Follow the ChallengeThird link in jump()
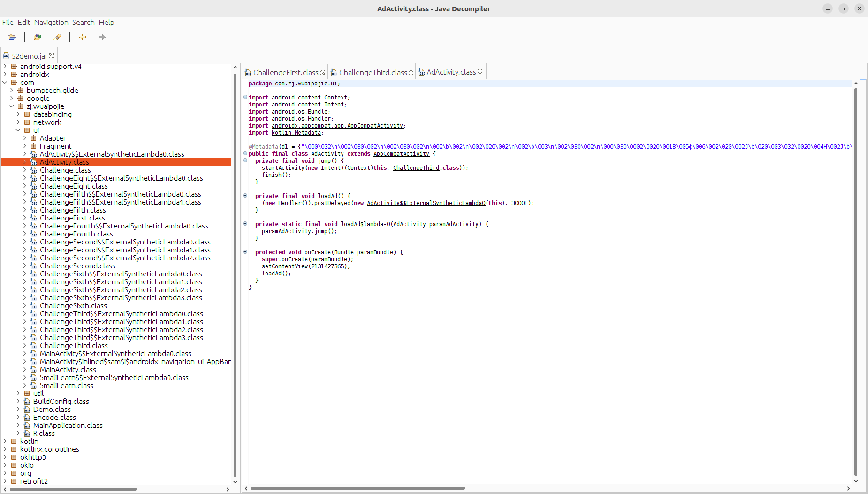Image resolution: width=868 pixels, height=494 pixels. pos(416,168)
